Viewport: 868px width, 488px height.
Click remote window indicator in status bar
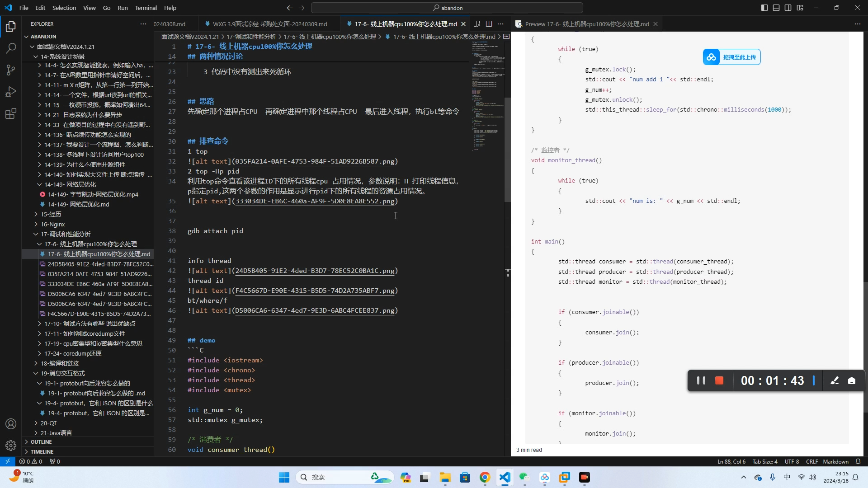tap(8, 461)
